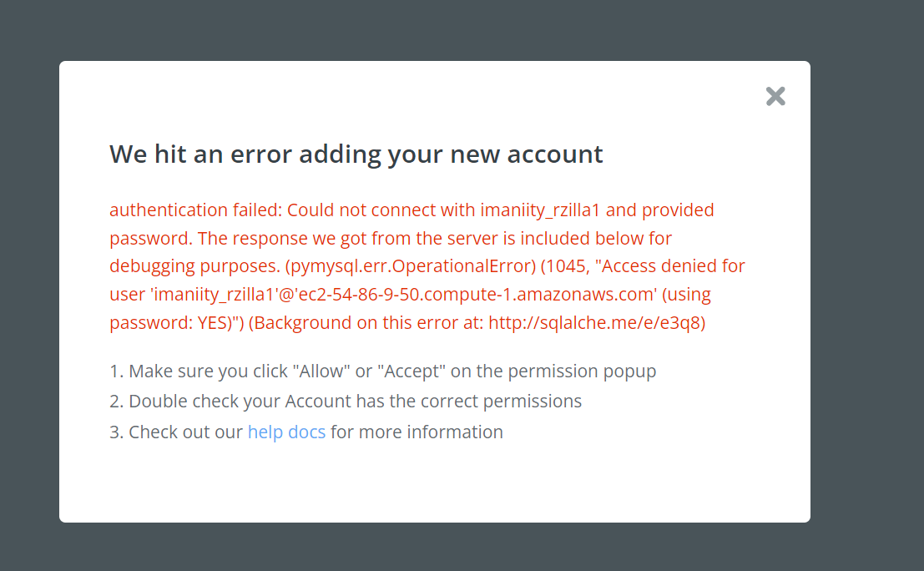Open the help docs link
This screenshot has height=571, width=924.
286,432
